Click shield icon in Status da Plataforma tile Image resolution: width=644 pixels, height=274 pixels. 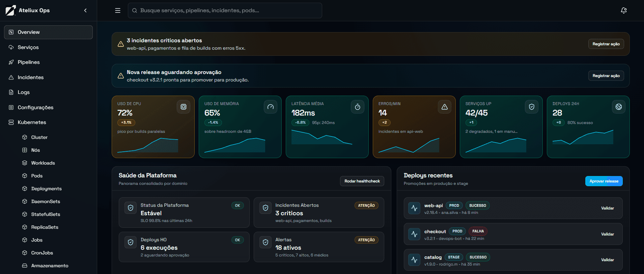[x=131, y=208]
